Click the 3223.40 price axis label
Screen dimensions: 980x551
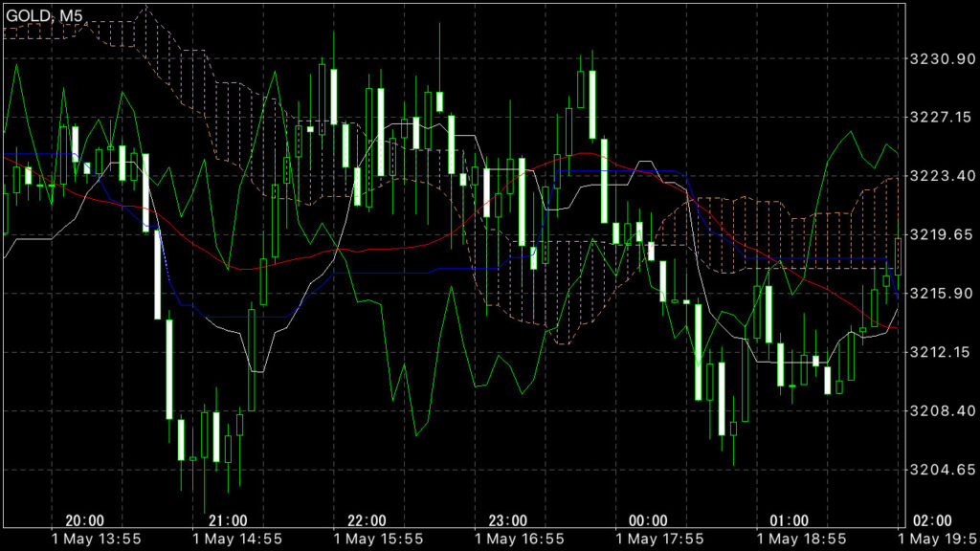coord(940,176)
